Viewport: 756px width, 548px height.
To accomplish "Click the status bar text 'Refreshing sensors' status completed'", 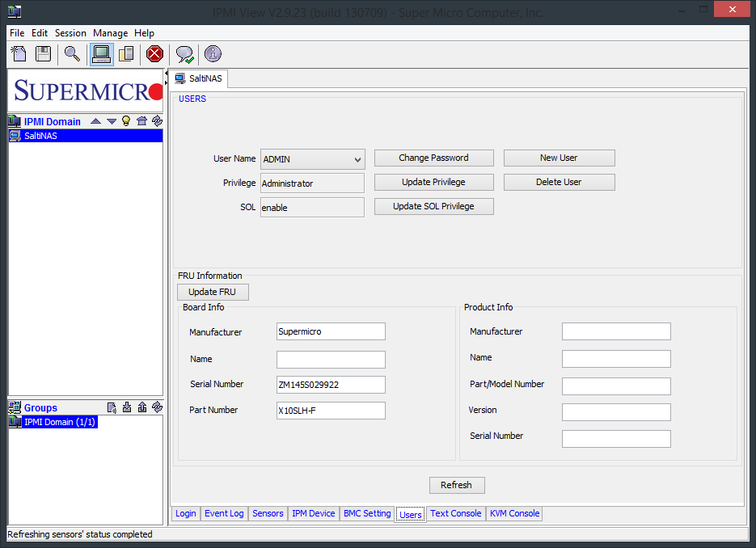I will pos(80,534).
